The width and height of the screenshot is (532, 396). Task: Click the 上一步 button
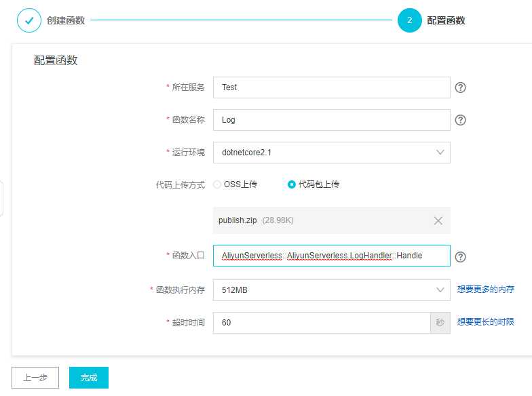tap(35, 378)
